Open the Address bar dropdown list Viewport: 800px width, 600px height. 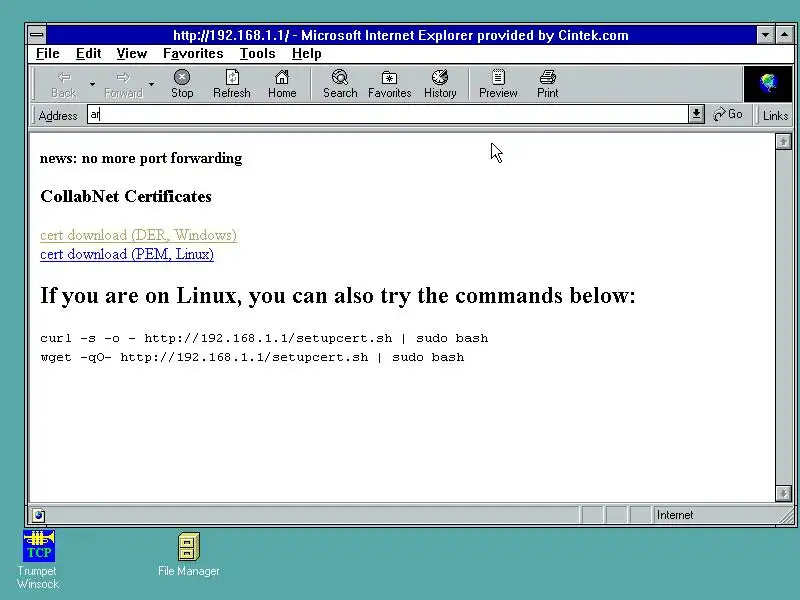[696, 114]
